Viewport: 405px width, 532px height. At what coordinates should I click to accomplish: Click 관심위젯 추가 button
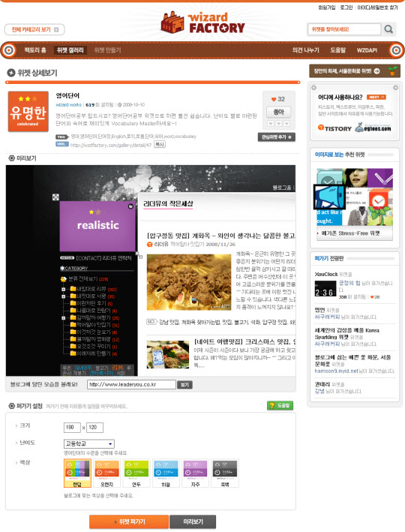pyautogui.click(x=277, y=137)
